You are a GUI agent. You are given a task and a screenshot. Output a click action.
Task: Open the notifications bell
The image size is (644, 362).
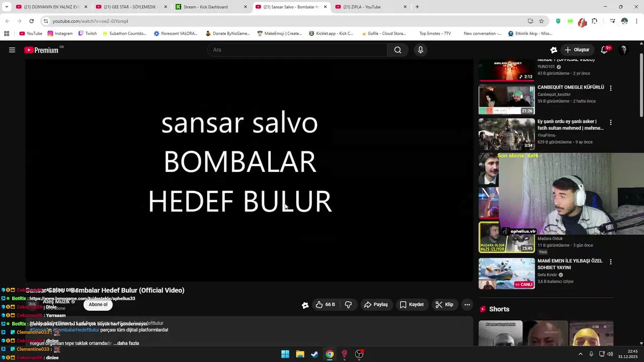[605, 50]
